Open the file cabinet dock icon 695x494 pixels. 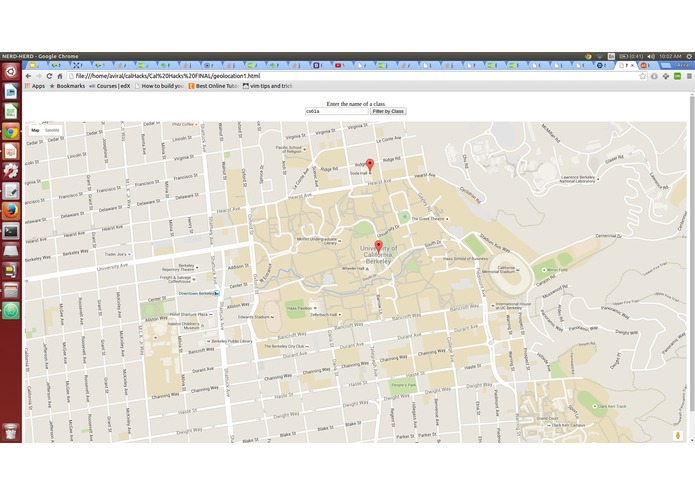(x=11, y=291)
